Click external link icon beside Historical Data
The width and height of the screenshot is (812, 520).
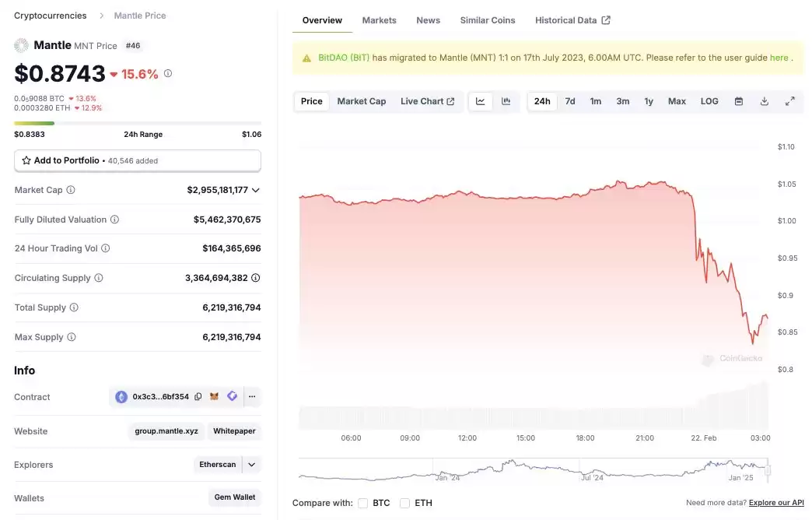pos(606,20)
